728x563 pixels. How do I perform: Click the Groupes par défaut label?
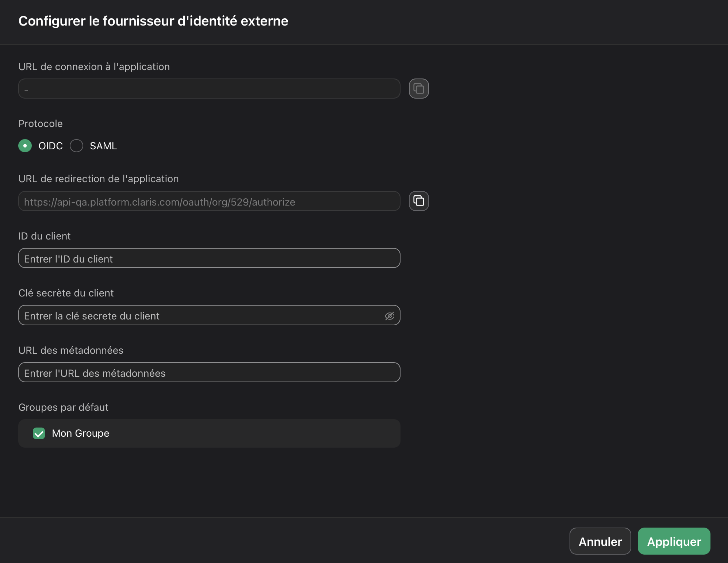[63, 407]
